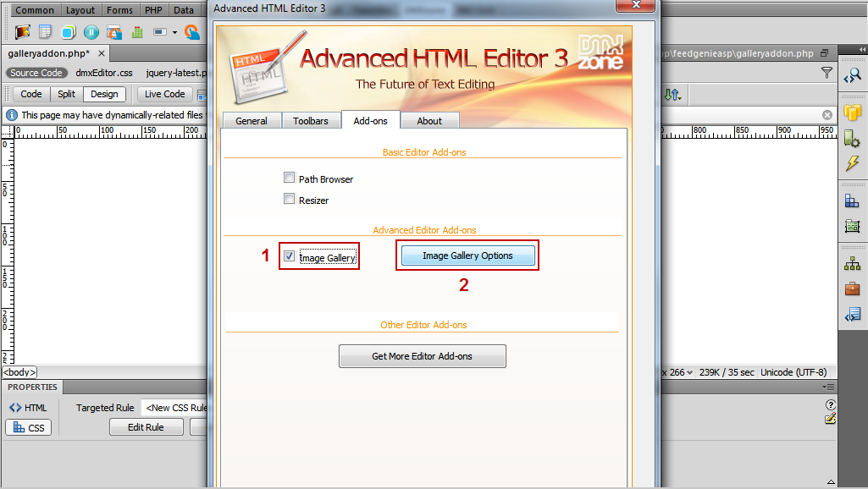Click the Image Gallery Options button
This screenshot has height=489, width=868.
467,255
